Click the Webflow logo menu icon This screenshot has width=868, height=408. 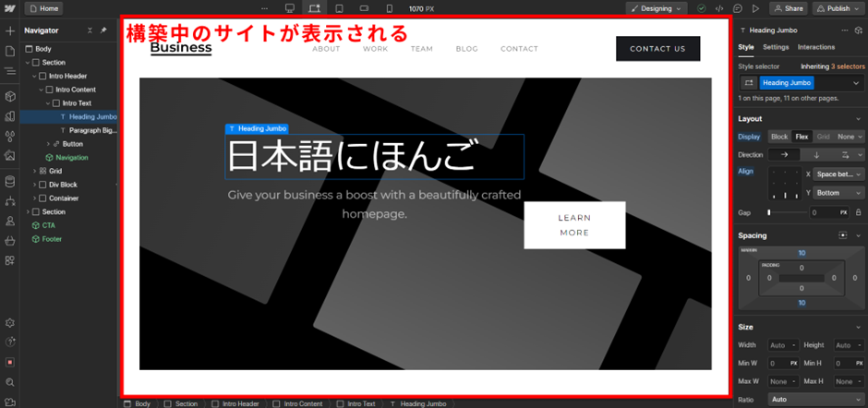9,8
